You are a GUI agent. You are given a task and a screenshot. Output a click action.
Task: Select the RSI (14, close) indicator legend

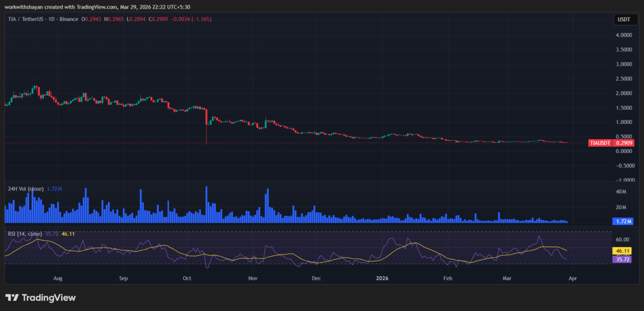(27, 233)
